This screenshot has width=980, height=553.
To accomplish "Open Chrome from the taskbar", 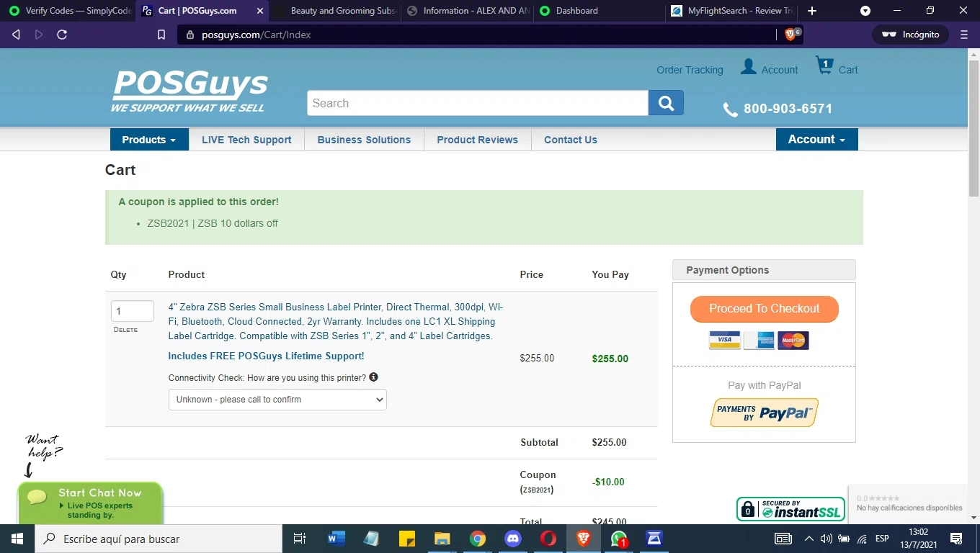I will click(x=477, y=539).
